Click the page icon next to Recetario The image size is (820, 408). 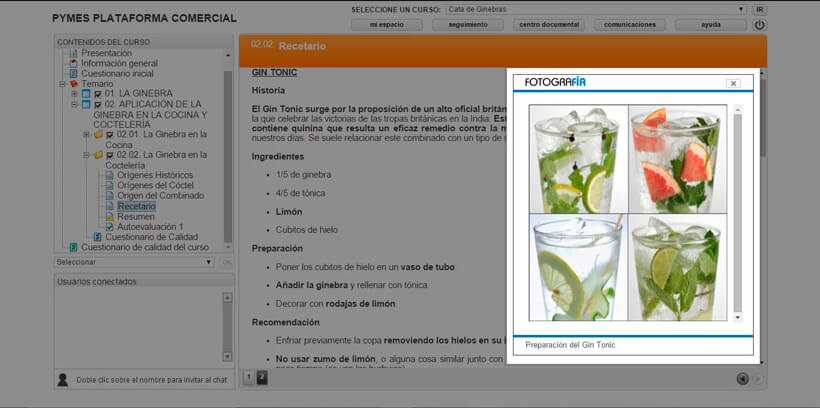point(109,206)
